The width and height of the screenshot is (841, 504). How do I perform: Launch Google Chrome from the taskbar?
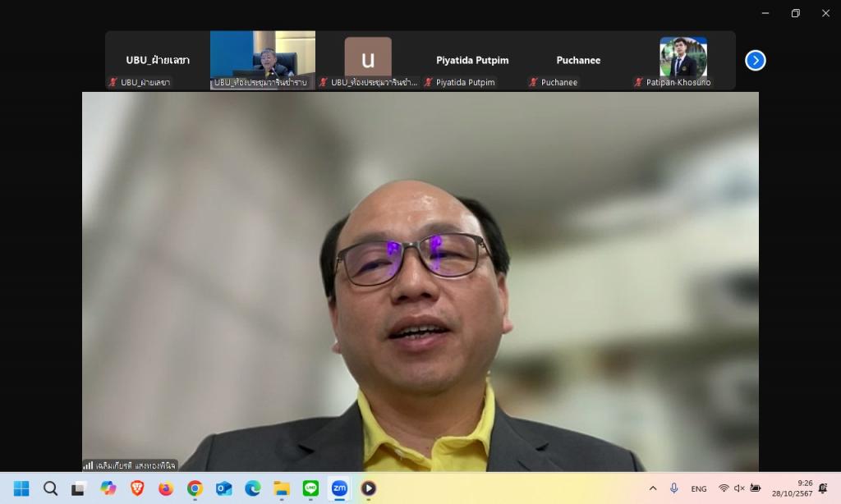[x=195, y=488]
